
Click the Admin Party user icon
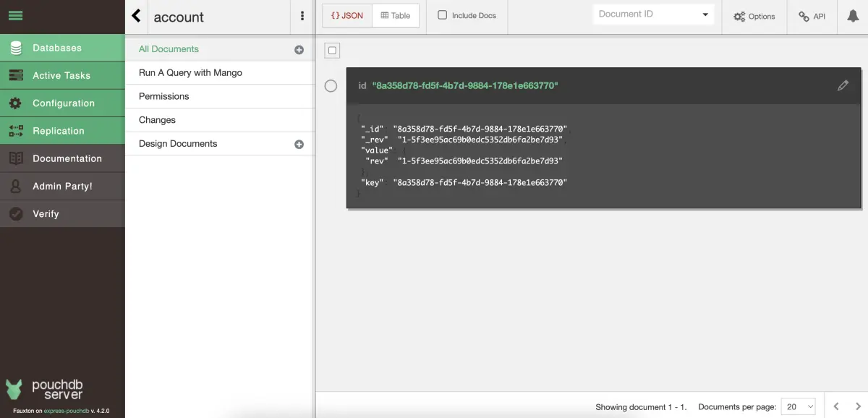click(x=16, y=186)
